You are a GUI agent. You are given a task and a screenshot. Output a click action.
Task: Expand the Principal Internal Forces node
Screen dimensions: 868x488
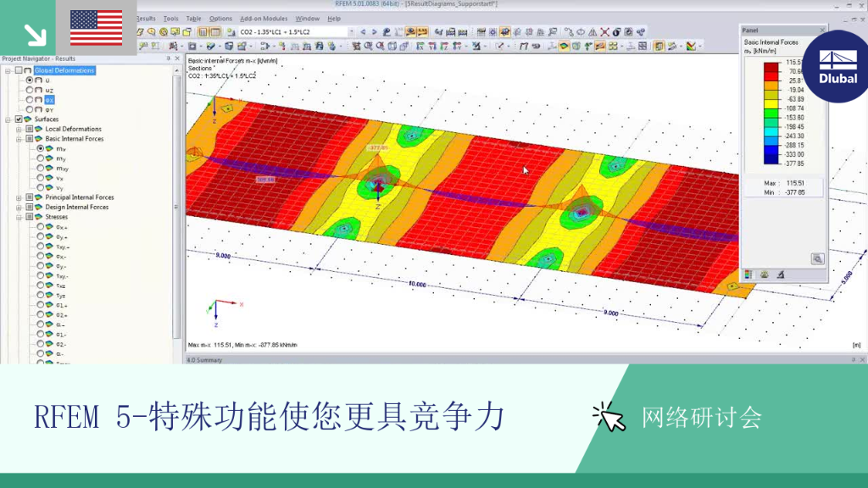tap(19, 197)
